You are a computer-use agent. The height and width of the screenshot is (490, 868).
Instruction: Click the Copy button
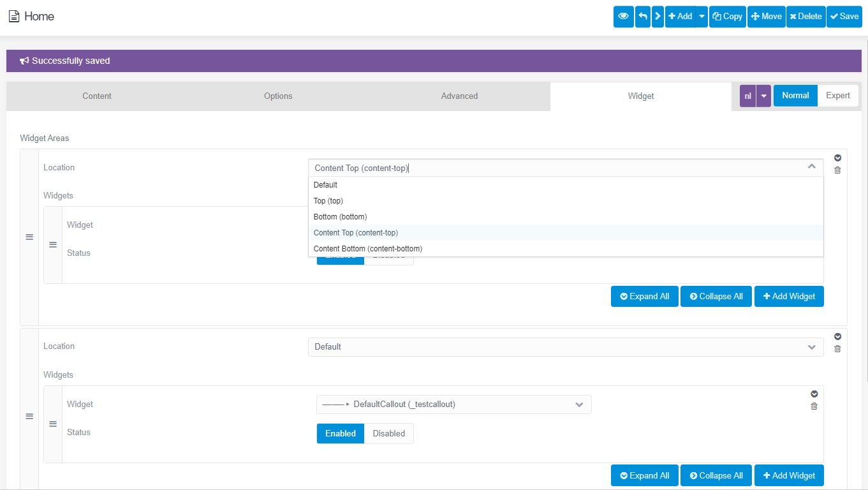(728, 17)
